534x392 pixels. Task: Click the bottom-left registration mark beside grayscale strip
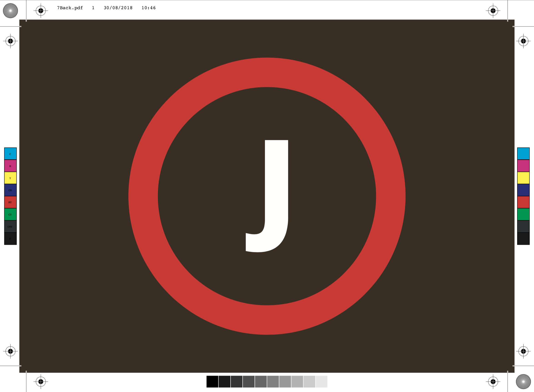[41, 382]
